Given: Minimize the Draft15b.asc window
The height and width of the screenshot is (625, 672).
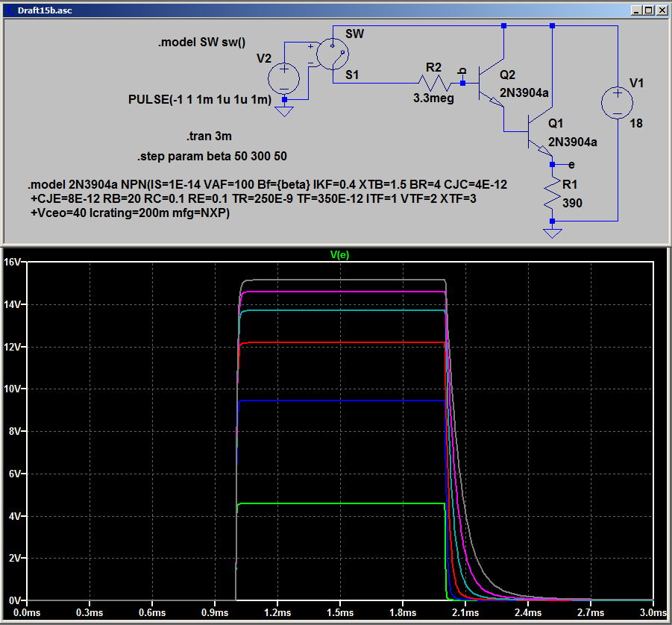Looking at the screenshot, I should 637,10.
